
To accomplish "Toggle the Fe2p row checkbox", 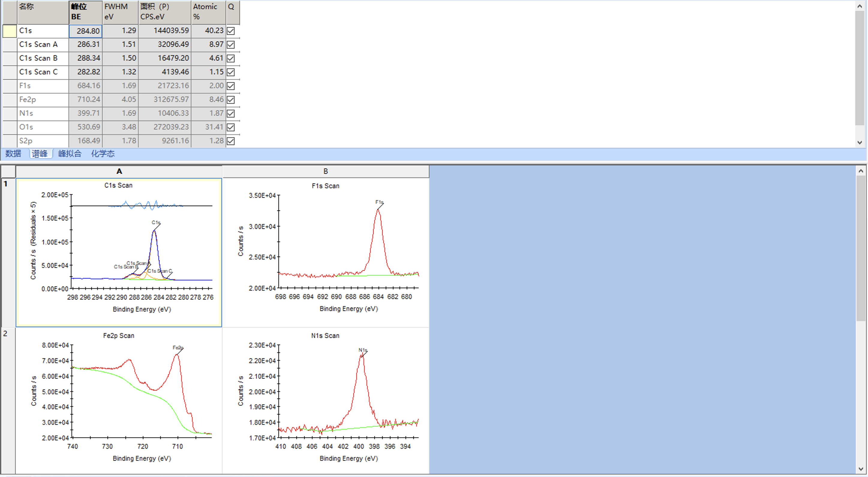I will coord(231,100).
